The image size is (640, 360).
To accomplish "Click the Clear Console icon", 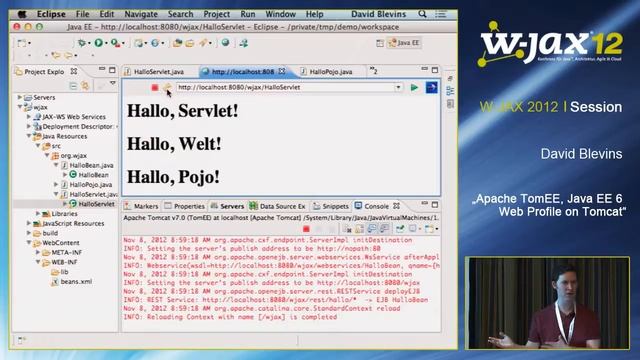I will click(x=347, y=229).
